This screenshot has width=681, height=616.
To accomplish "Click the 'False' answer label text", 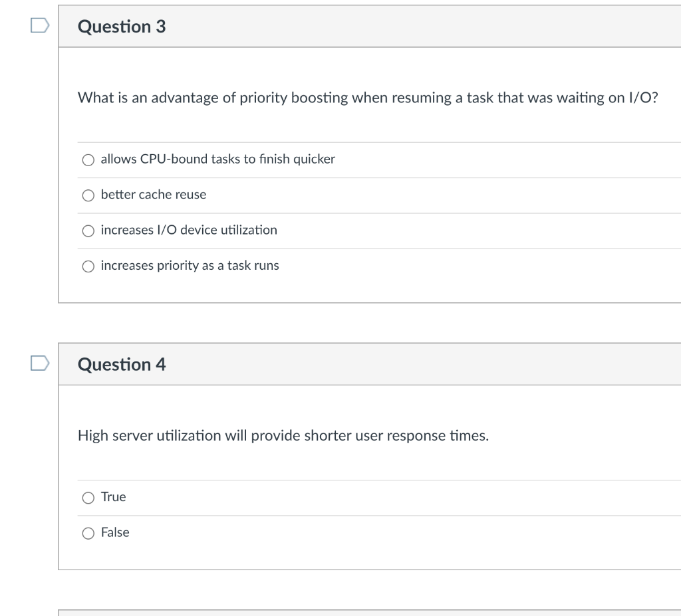I will pyautogui.click(x=115, y=532).
